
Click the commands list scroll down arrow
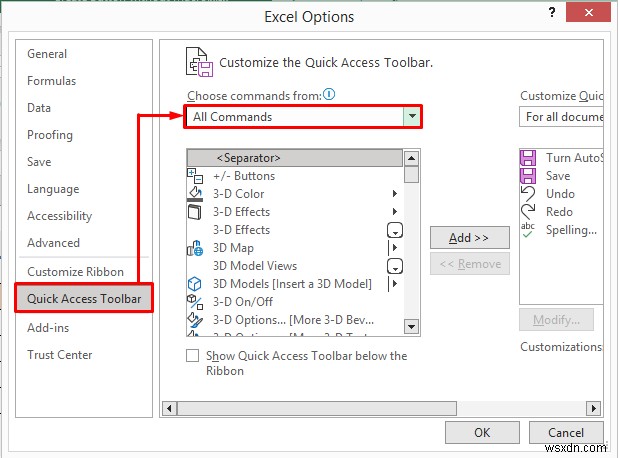coord(411,326)
